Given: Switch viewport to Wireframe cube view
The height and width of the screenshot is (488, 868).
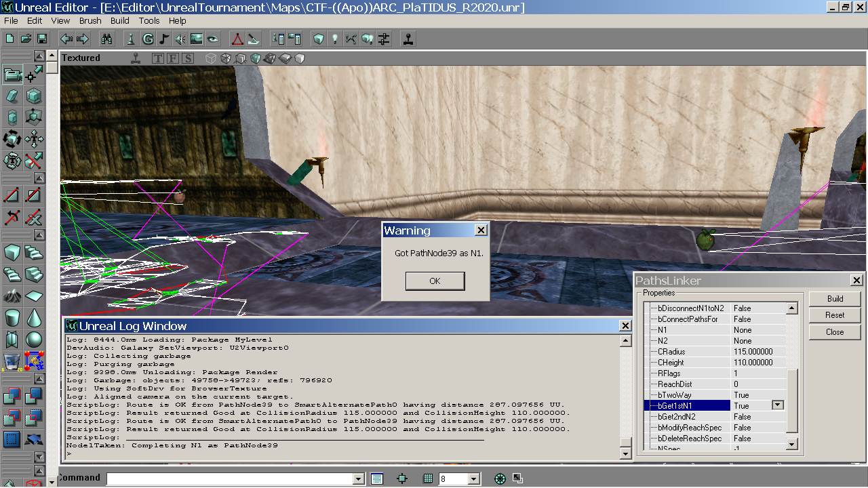Looking at the screenshot, I should pyautogui.click(x=211, y=58).
